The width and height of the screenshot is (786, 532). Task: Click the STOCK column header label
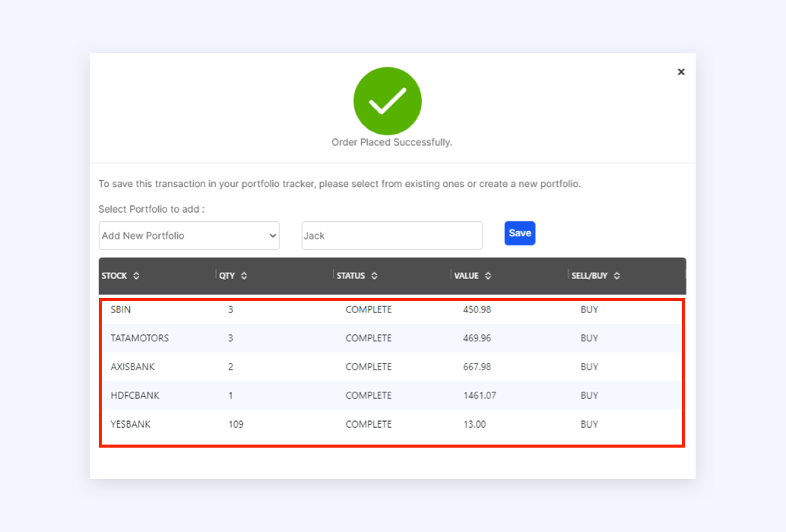coord(114,276)
